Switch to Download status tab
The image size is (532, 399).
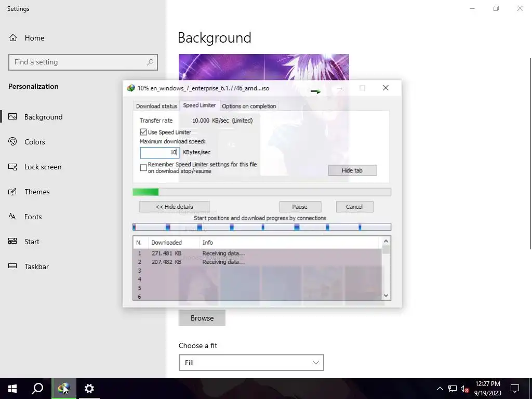[156, 106]
